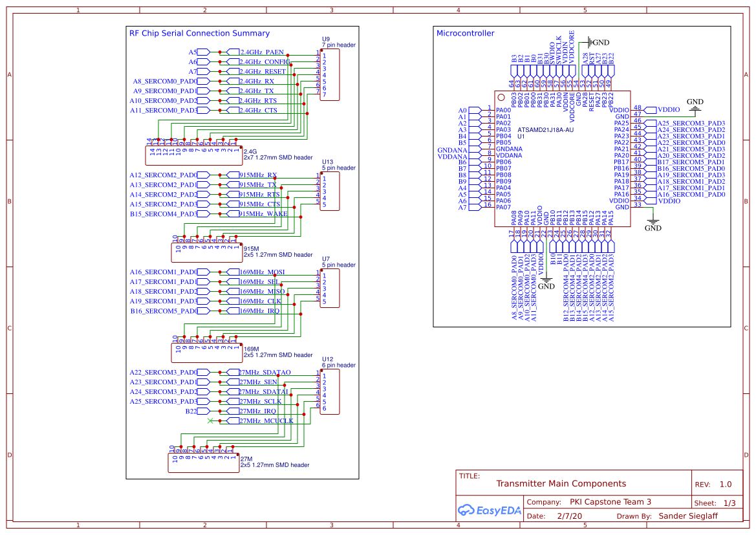
Task: Click the Transmitter Main Components title text
Action: point(561,483)
